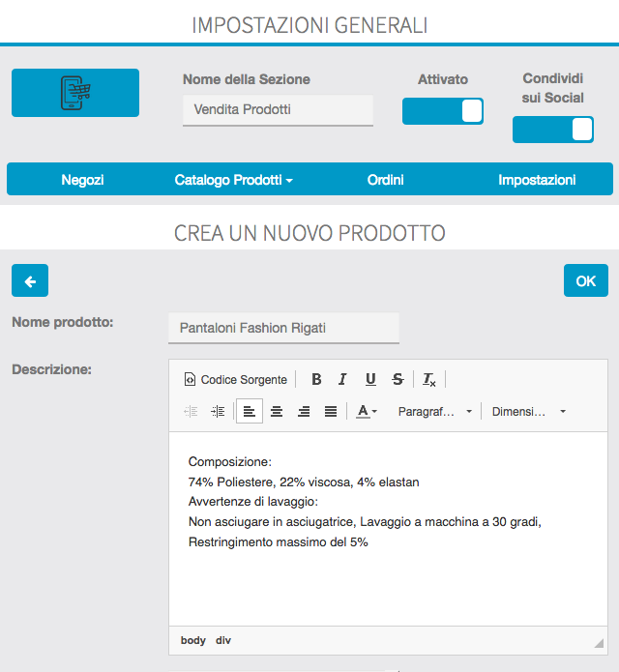The image size is (619, 672).
Task: Apply Strikethrough to text
Action: tap(398, 380)
